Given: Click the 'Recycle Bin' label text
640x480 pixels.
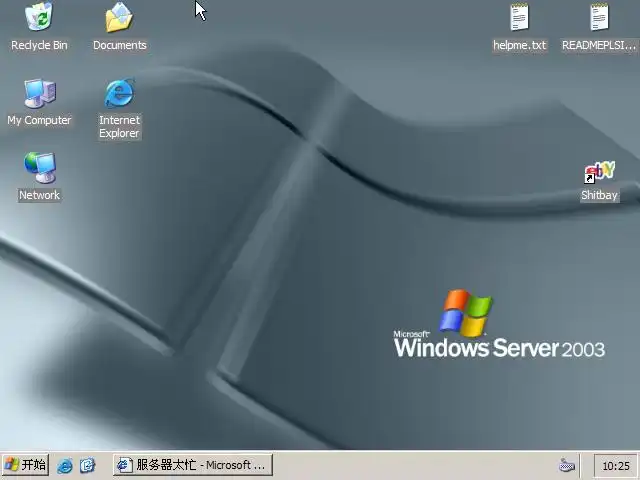Looking at the screenshot, I should (39, 45).
